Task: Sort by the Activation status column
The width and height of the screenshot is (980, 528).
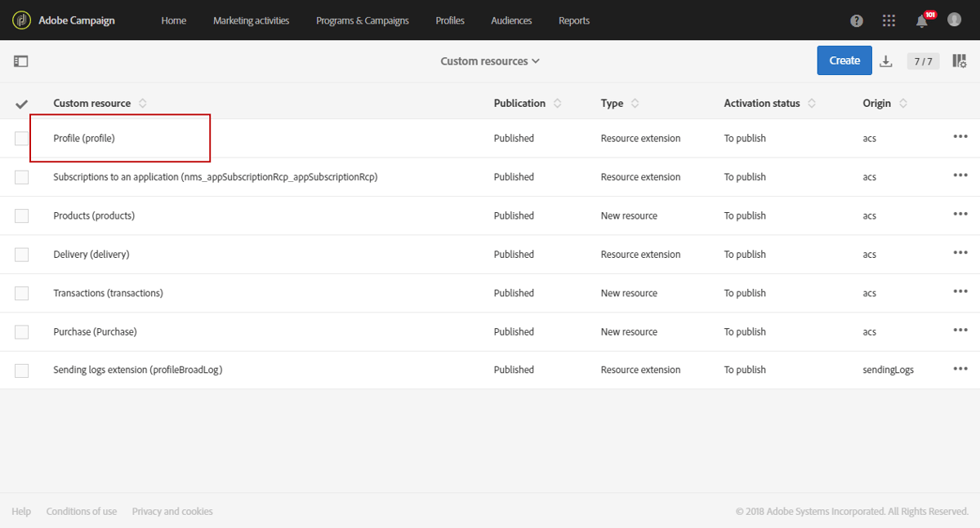Action: 812,104
